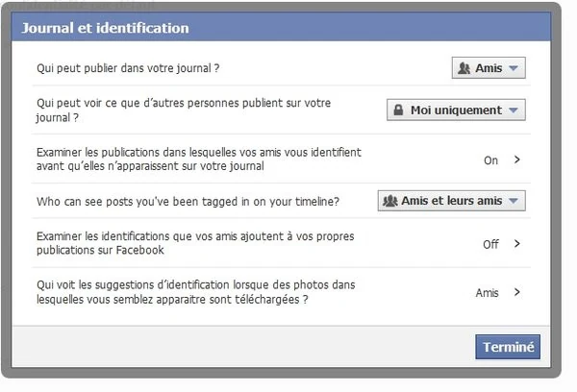Viewport: 577px width, 392px height.
Task: Click the lock icon beside Moi uniquement
Action: [398, 110]
